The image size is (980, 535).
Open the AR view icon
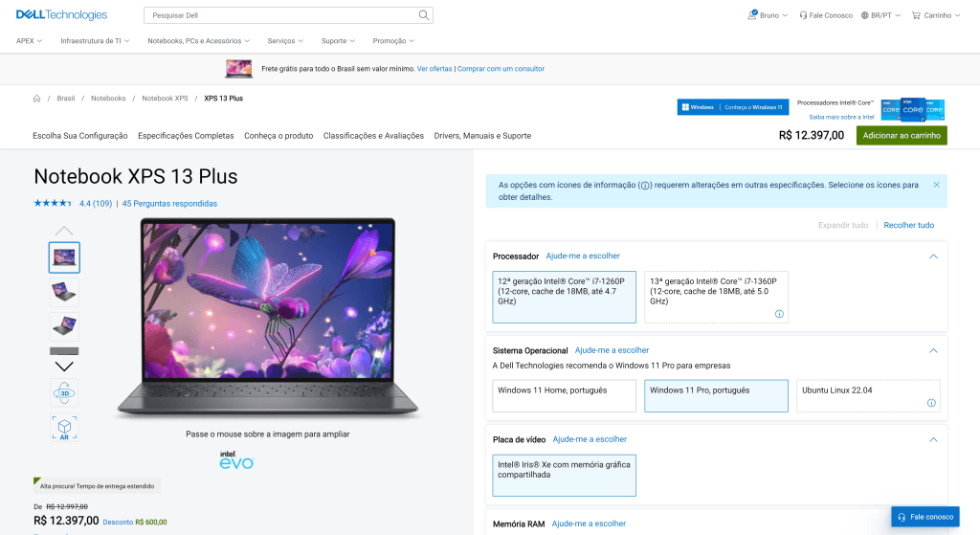[x=64, y=428]
